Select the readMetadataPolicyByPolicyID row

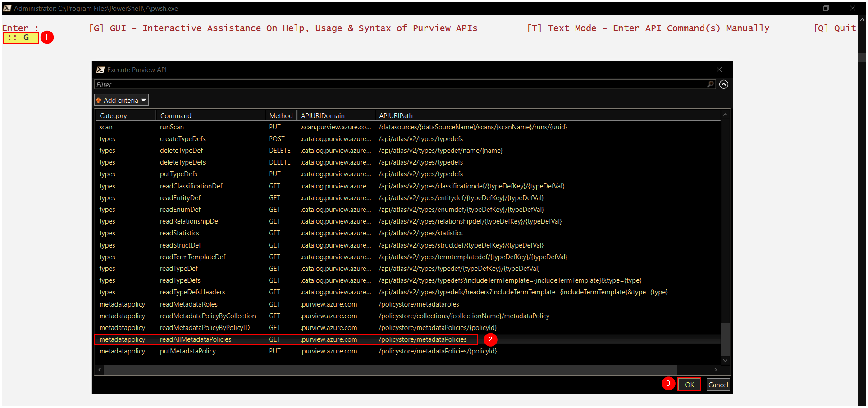(407, 328)
